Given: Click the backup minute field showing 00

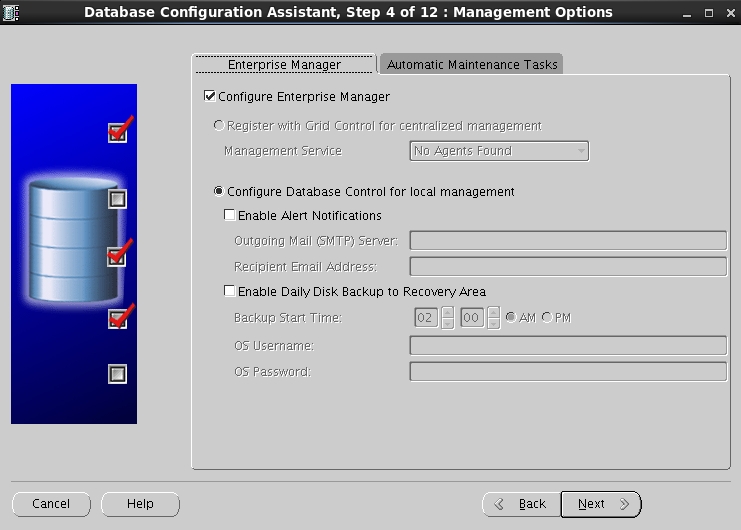Looking at the screenshot, I should pyautogui.click(x=472, y=317).
